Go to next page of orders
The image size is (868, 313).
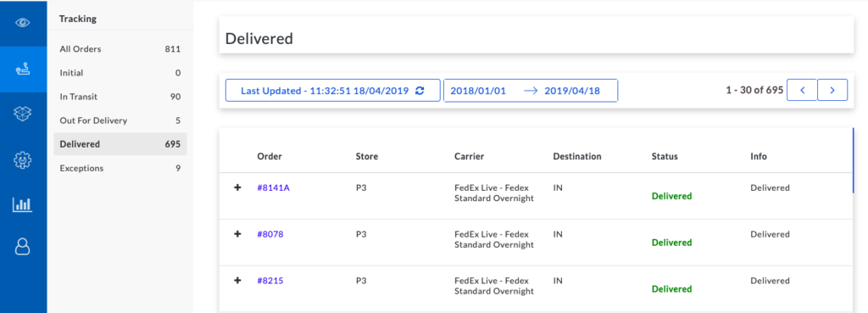tap(832, 90)
